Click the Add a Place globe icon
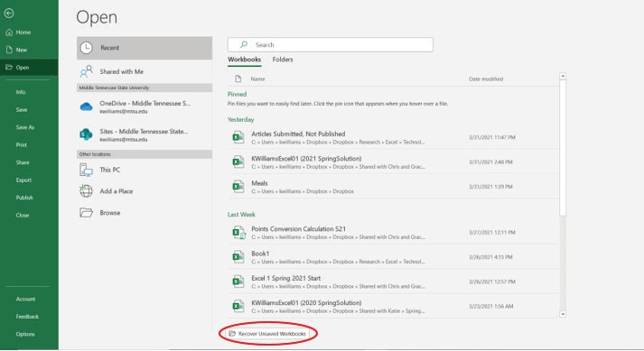Image resolution: width=644 pixels, height=351 pixels. 86,191
